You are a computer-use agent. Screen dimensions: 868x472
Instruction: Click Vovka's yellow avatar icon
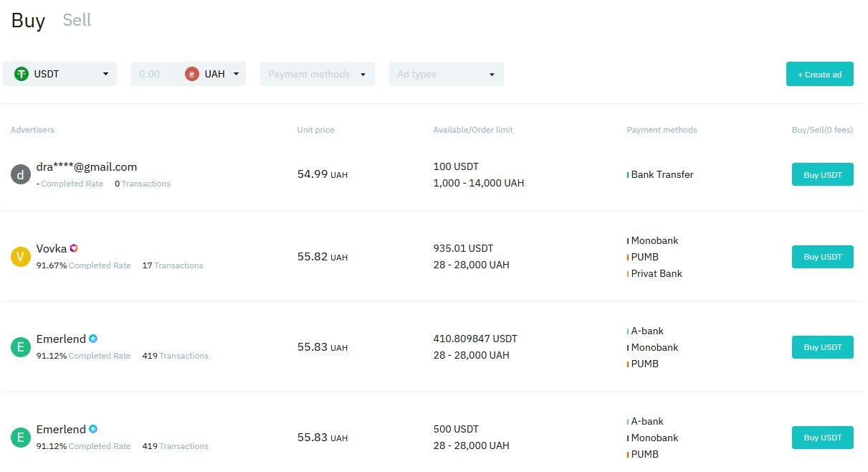pyautogui.click(x=21, y=257)
